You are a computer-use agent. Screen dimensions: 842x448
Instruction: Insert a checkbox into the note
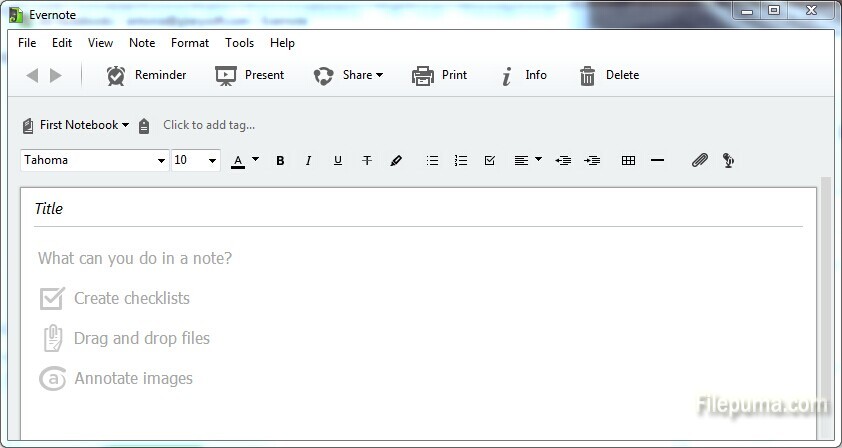(489, 160)
